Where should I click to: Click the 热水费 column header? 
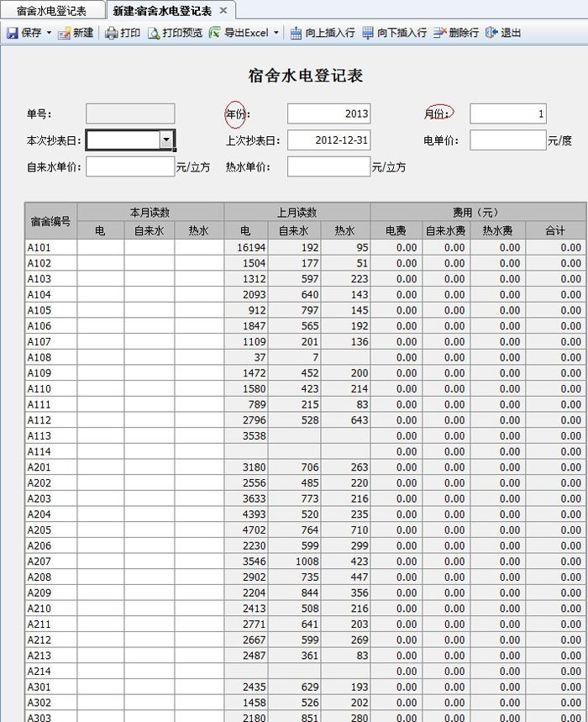(497, 230)
